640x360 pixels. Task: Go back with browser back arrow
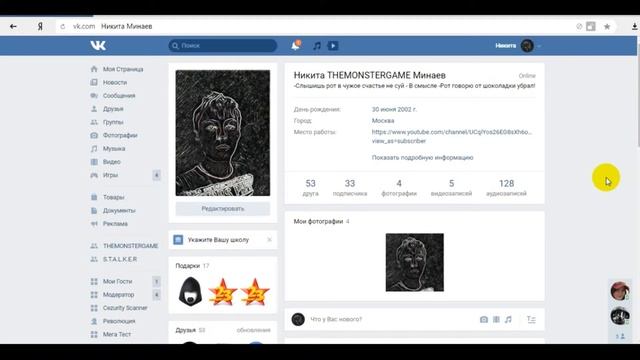tap(13, 27)
